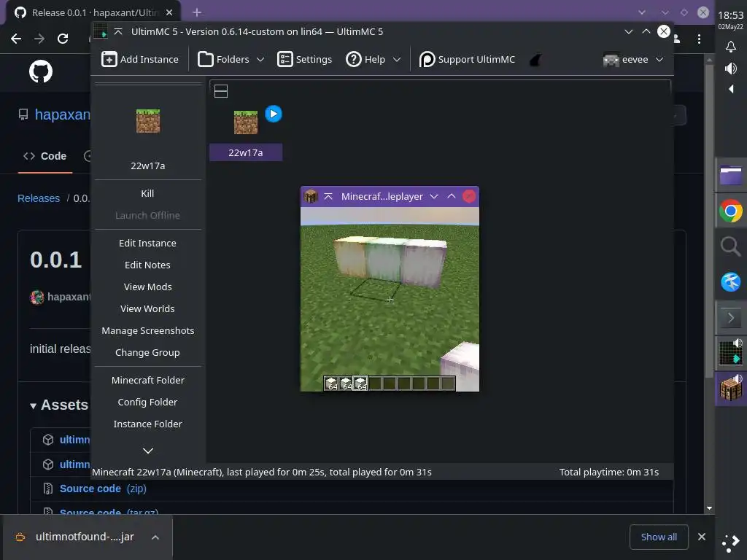
Task: Expand the Help dropdown arrow
Action: tap(396, 60)
